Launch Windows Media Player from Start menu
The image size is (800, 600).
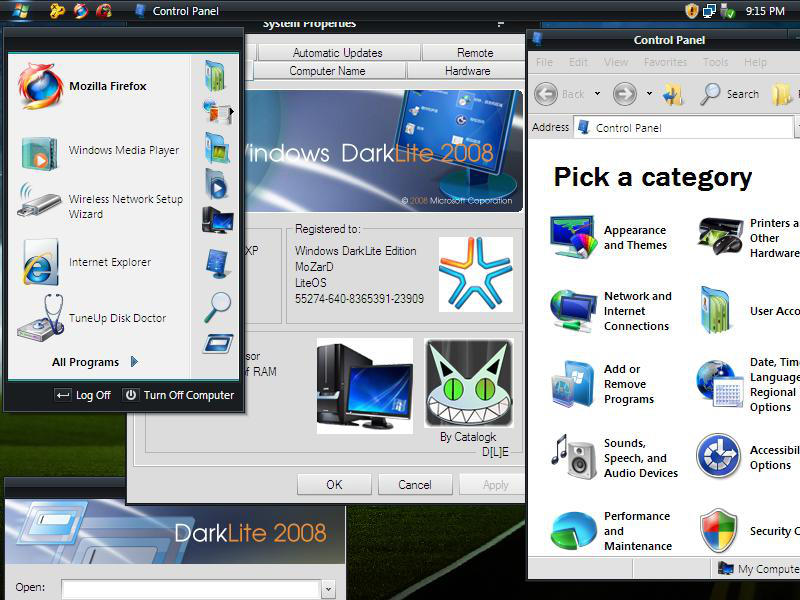point(101,151)
